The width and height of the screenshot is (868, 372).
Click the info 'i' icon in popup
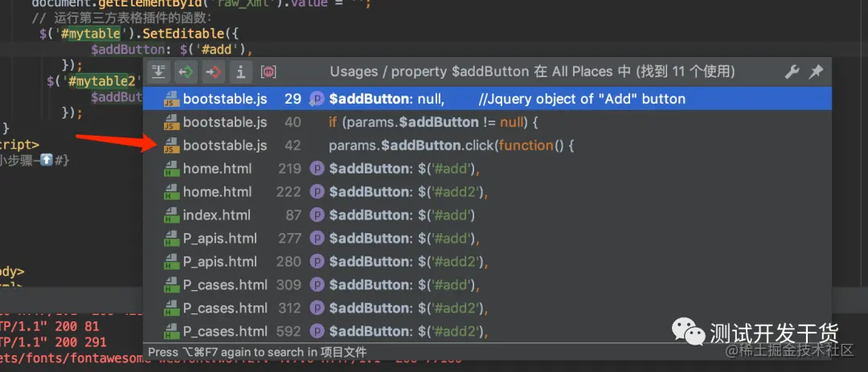coord(240,72)
